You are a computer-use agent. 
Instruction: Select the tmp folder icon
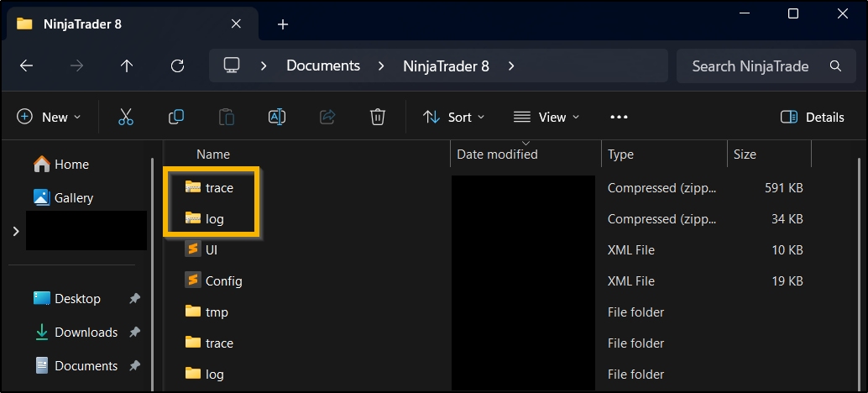(x=192, y=312)
